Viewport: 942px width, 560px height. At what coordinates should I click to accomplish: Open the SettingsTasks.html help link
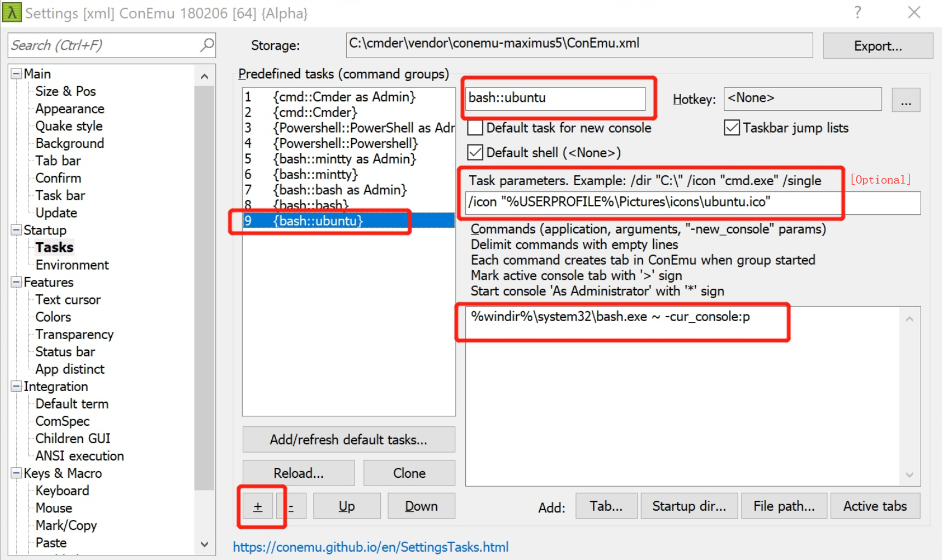[370, 547]
